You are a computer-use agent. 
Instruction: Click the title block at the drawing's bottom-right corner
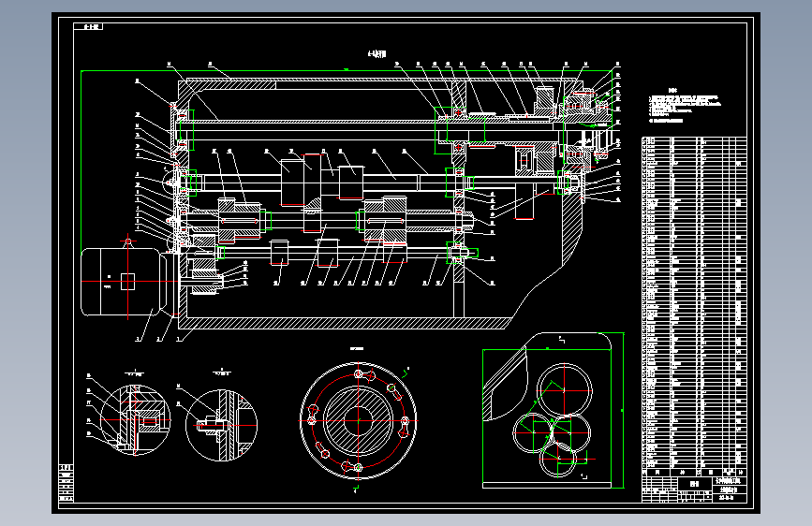(694, 489)
